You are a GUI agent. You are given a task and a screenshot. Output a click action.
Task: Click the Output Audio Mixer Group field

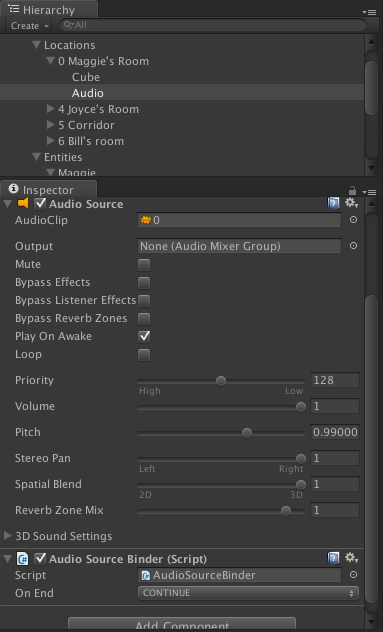[x=239, y=246]
